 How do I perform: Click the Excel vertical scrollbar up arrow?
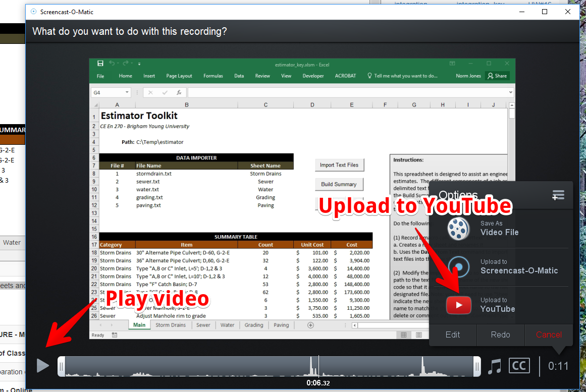[x=512, y=105]
